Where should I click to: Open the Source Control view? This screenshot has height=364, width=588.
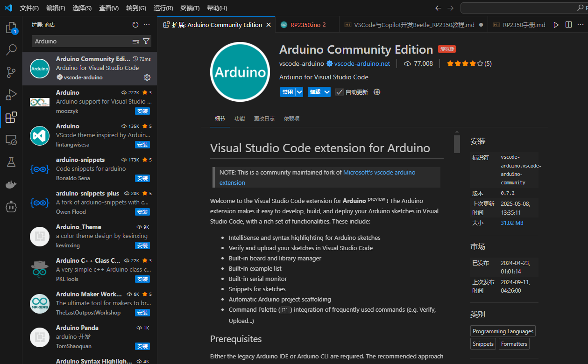click(11, 72)
